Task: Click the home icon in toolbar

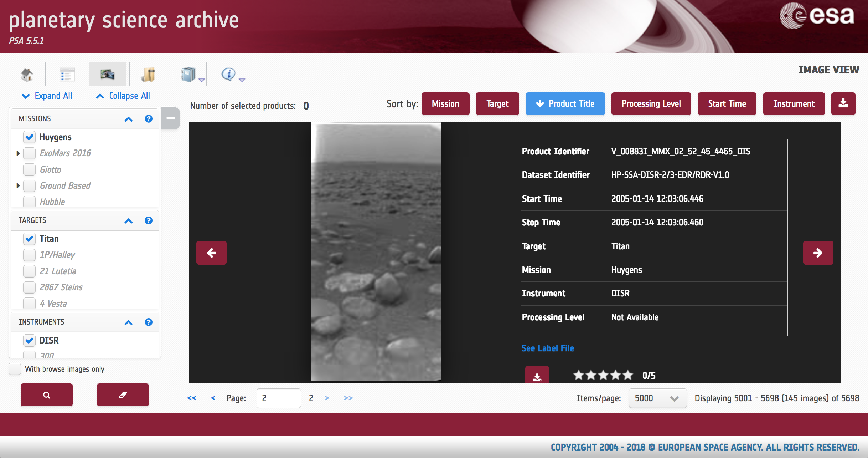Action: pyautogui.click(x=27, y=74)
